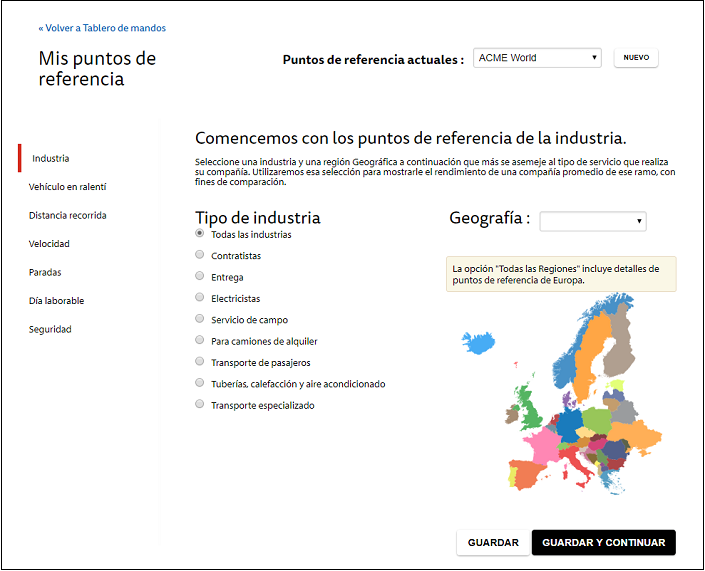Viewport: 705px width, 571px height.
Task: Click the GUARDAR button
Action: 493,543
